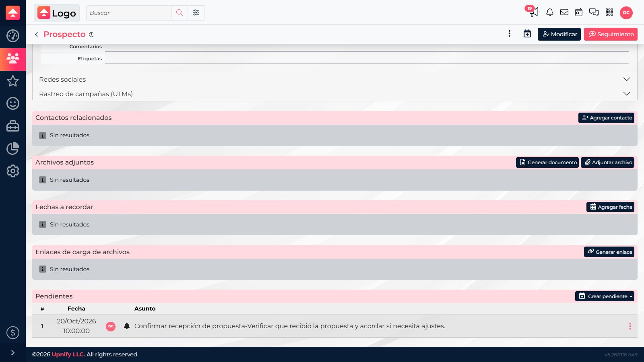Click Generar enlace
Screen dimensions: 644x362
[609, 252]
